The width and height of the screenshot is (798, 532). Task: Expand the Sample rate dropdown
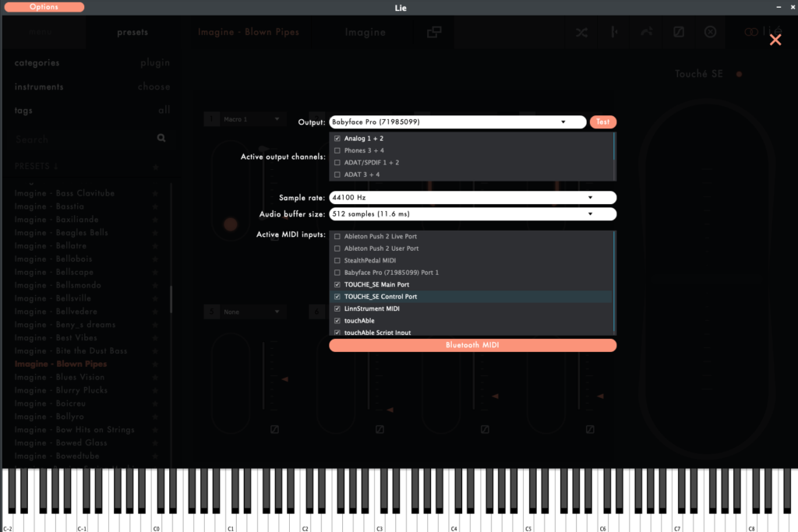(472, 198)
